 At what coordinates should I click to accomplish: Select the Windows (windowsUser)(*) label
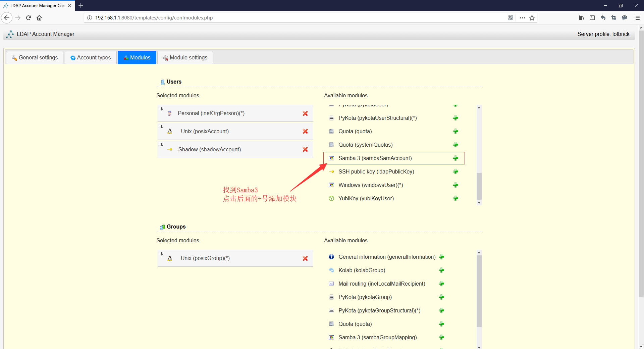[371, 185]
